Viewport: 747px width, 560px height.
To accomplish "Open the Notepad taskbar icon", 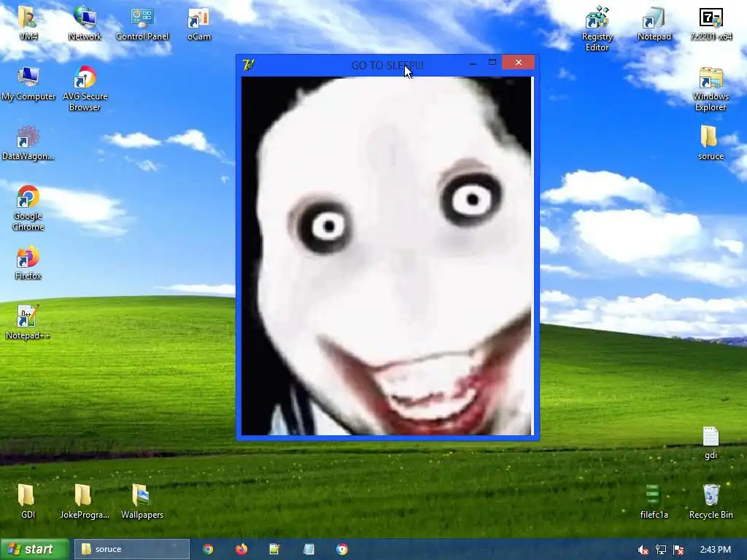I will [x=309, y=549].
